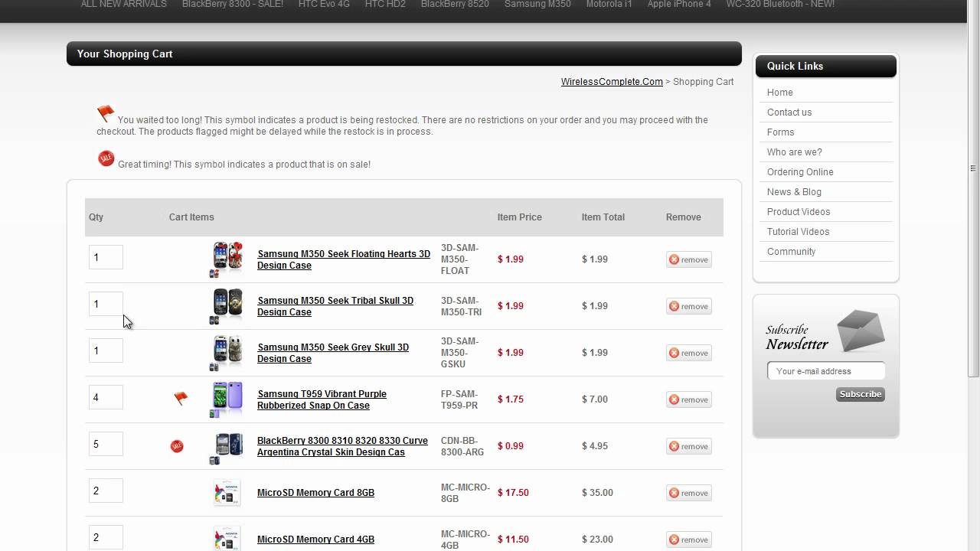980x551 pixels.
Task: Open the Grey Skull case thumbnail
Action: (227, 353)
